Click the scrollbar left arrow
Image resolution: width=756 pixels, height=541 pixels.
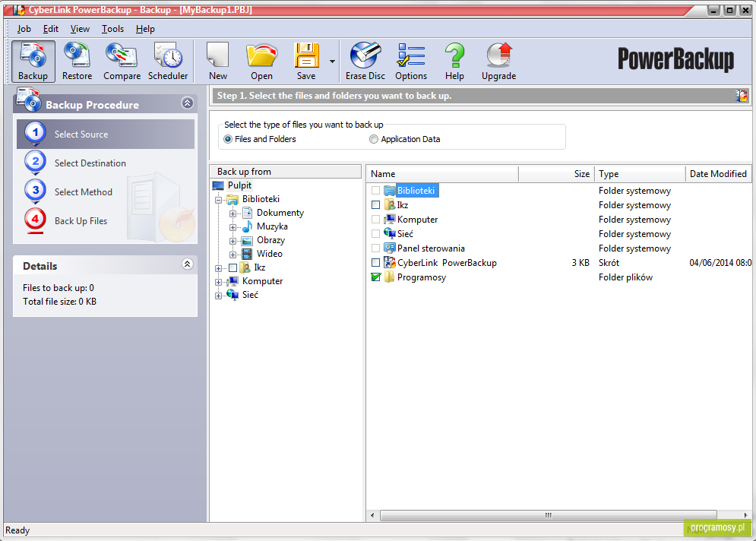(372, 515)
